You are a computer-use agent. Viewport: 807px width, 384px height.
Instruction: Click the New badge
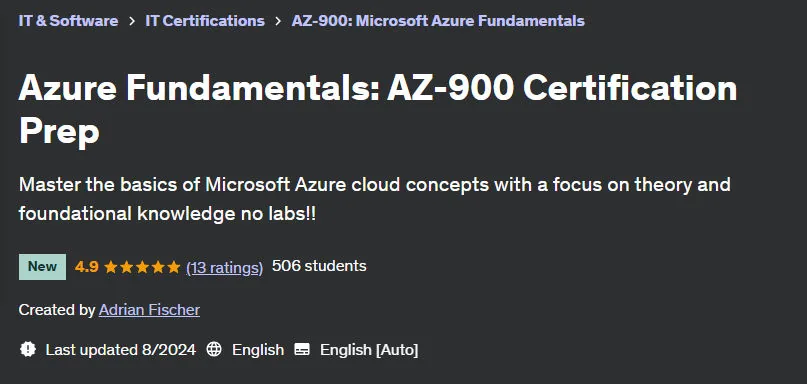[42, 267]
